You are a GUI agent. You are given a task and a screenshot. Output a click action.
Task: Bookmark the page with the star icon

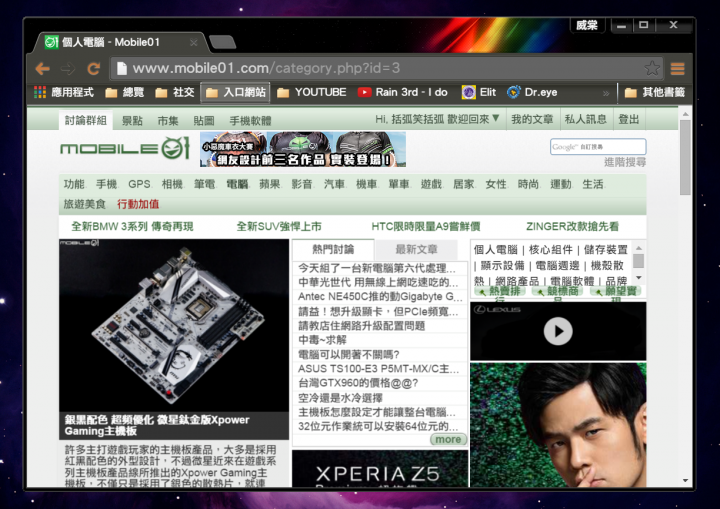(x=652, y=68)
